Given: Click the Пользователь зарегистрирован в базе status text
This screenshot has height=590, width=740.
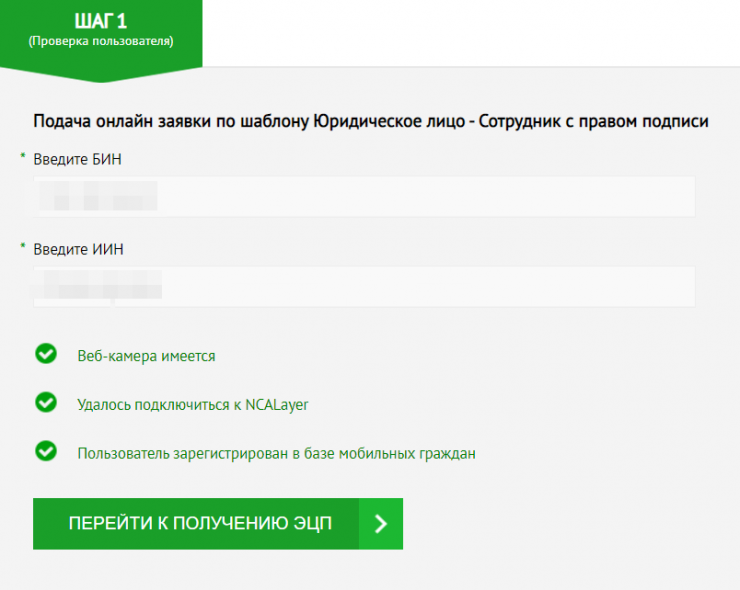Looking at the screenshot, I should tap(276, 453).
